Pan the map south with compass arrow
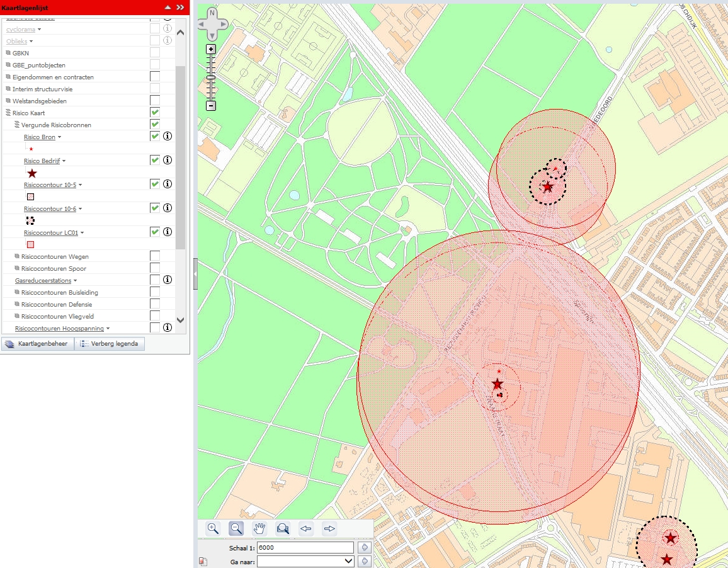Viewport: 728px width, 568px height. tap(212, 36)
